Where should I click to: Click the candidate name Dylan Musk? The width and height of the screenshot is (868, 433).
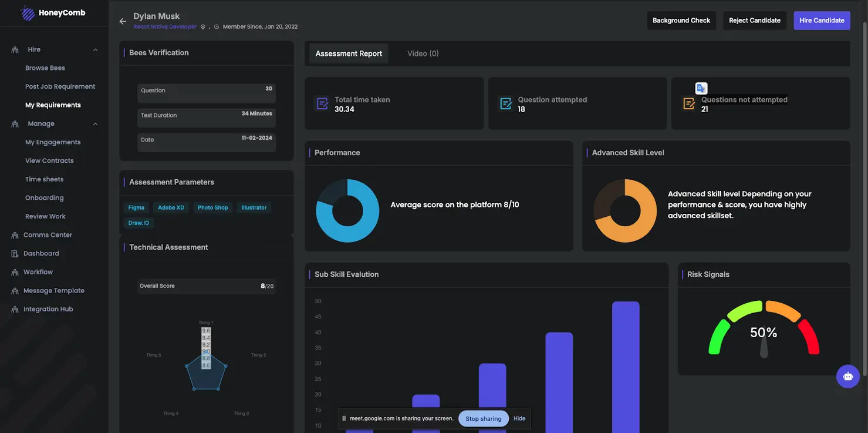(x=156, y=16)
